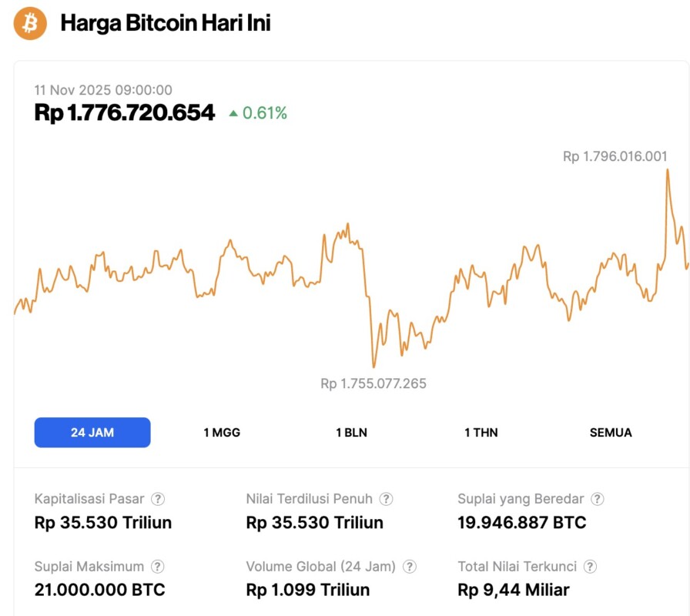The height and width of the screenshot is (616, 690).
Task: Click the 21.000.000 BTC maximum supply value
Action: tap(100, 591)
